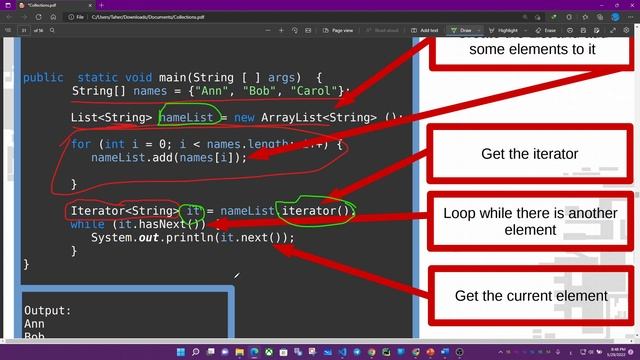Open PDF toolbar settings gear

tap(627, 30)
